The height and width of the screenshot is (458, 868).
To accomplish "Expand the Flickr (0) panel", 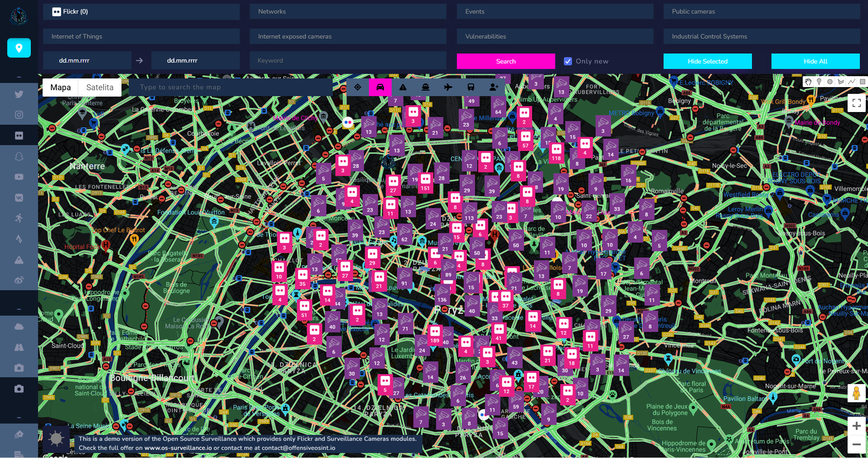I will (x=141, y=12).
